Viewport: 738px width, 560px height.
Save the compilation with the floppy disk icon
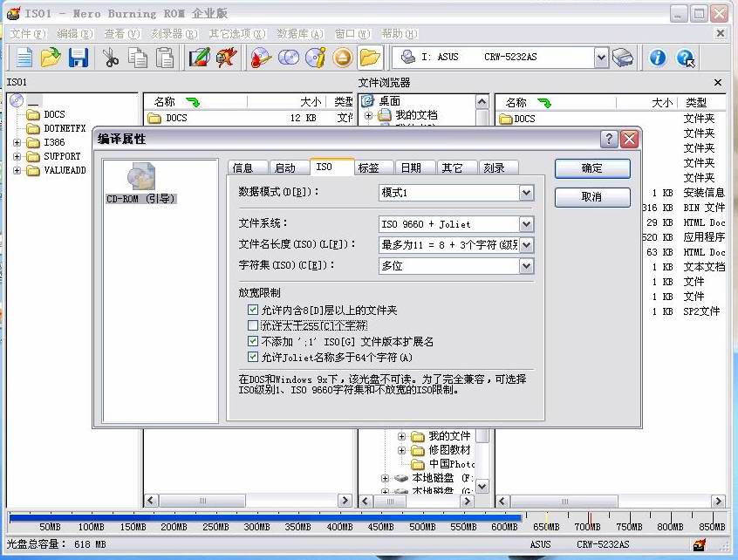pyautogui.click(x=79, y=58)
